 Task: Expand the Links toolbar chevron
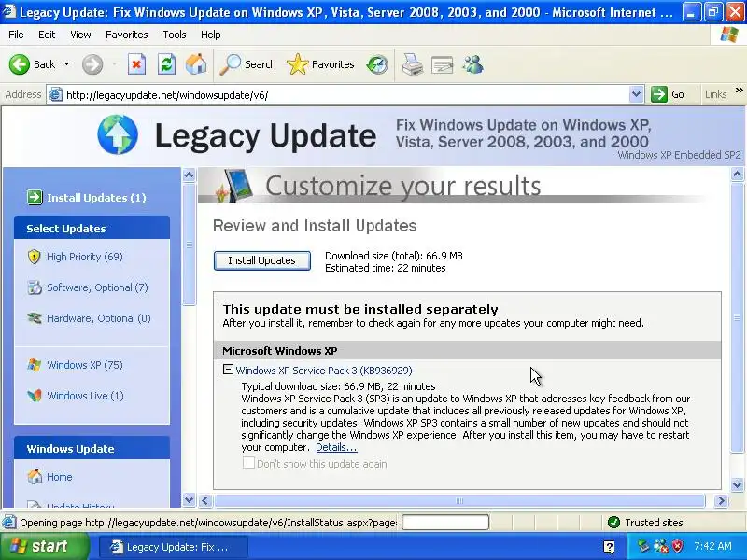click(739, 91)
